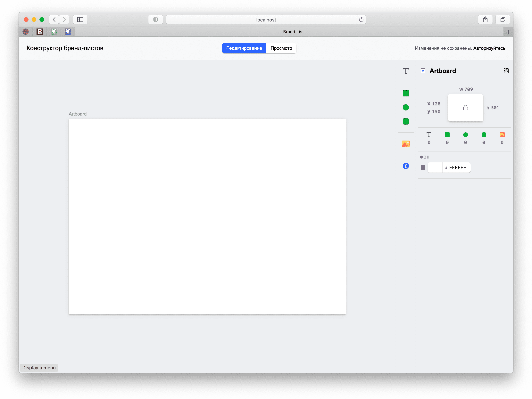The image size is (532, 399).
Task: Click the fit-to-screen icon beside Artboard title
Action: tap(506, 71)
